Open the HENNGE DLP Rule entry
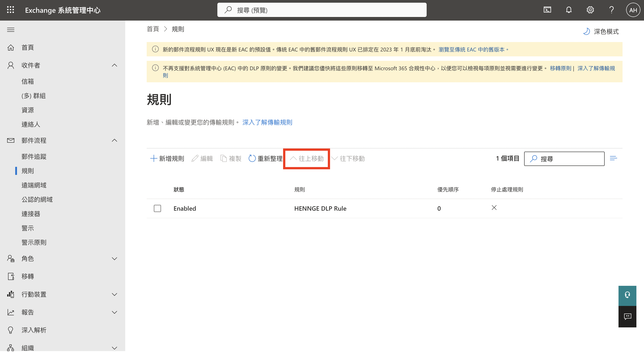This screenshot has height=352, width=644. tap(320, 208)
